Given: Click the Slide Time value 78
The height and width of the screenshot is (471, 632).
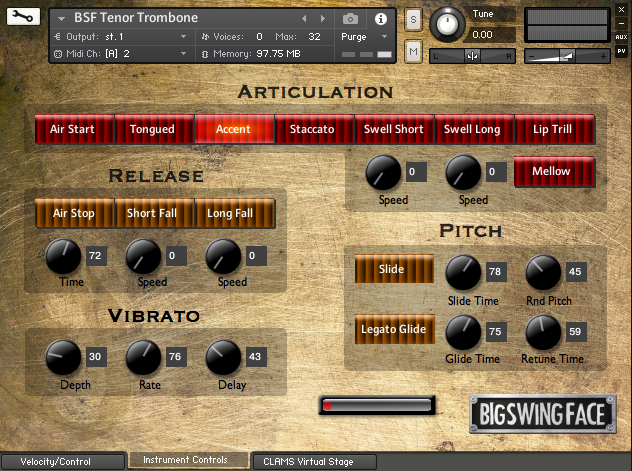Looking at the screenshot, I should coord(496,272).
